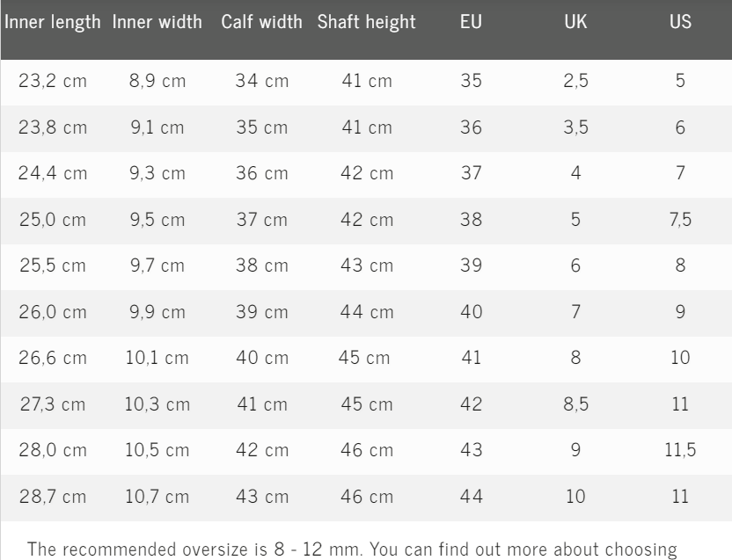Click the Inner length column header
Image resolution: width=732 pixels, height=560 pixels.
tap(53, 23)
